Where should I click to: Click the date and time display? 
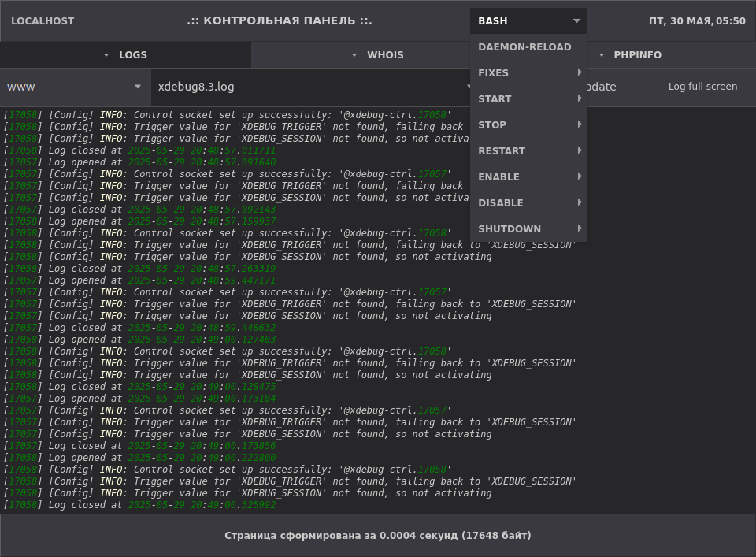pyautogui.click(x=697, y=20)
